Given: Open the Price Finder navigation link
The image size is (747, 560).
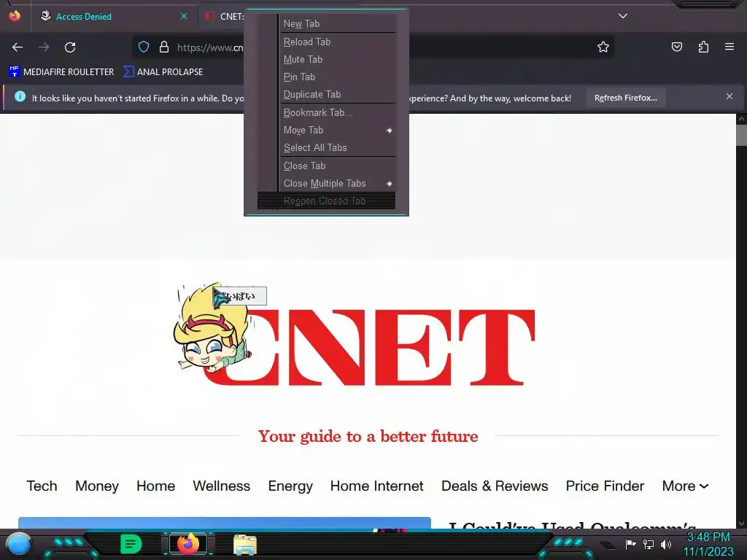Looking at the screenshot, I should [605, 486].
